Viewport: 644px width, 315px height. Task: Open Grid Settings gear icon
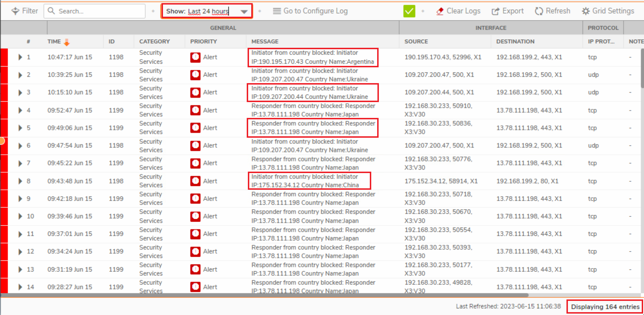tap(585, 11)
